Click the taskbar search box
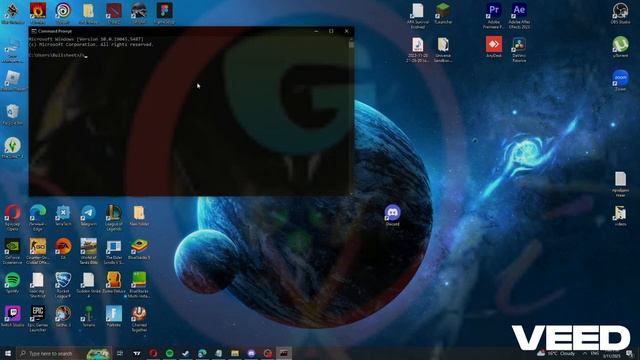This screenshot has width=640, height=360. tap(64, 353)
